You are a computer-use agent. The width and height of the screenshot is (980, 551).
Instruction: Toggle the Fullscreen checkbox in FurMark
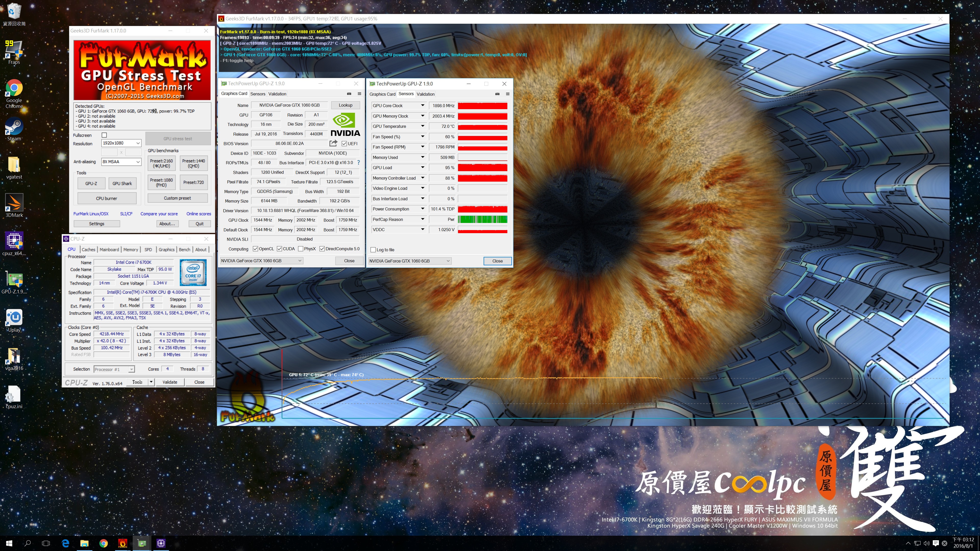click(x=104, y=135)
